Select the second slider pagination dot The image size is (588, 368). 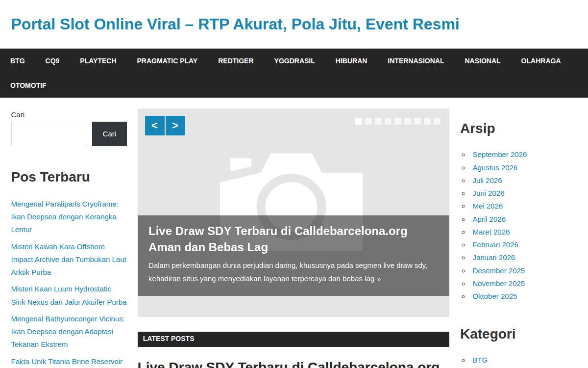point(368,121)
